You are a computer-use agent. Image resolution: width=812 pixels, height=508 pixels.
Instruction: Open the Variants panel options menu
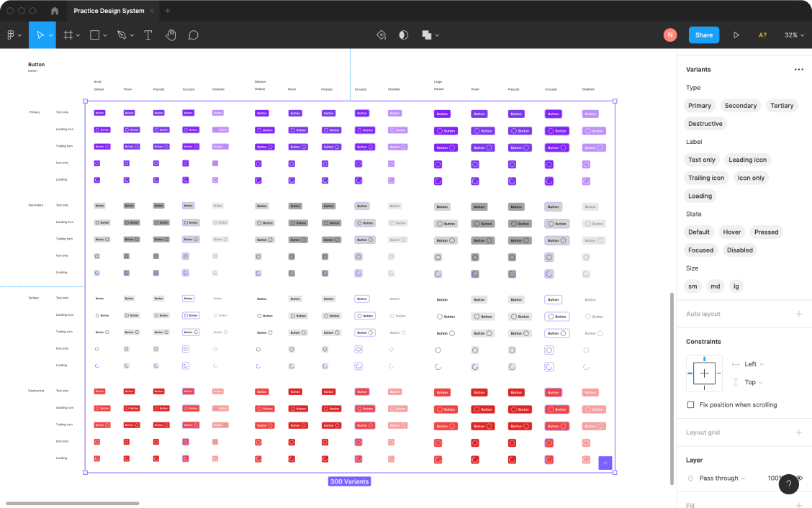(798, 69)
